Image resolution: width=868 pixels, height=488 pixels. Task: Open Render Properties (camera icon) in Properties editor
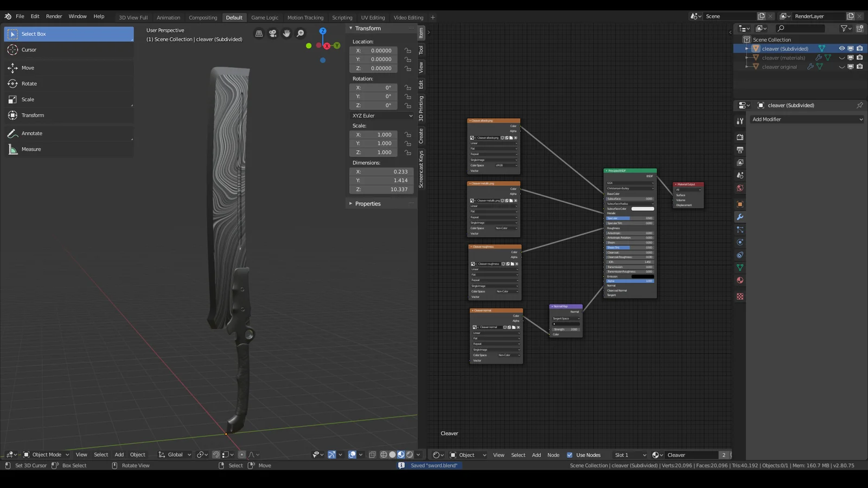pos(739,137)
